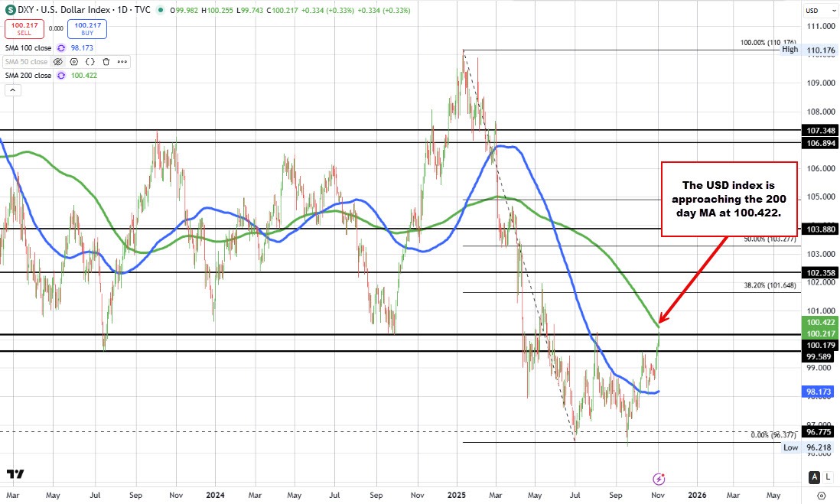840x504 pixels.
Task: Open source code of SMA 50 indicator
Action: (x=90, y=61)
